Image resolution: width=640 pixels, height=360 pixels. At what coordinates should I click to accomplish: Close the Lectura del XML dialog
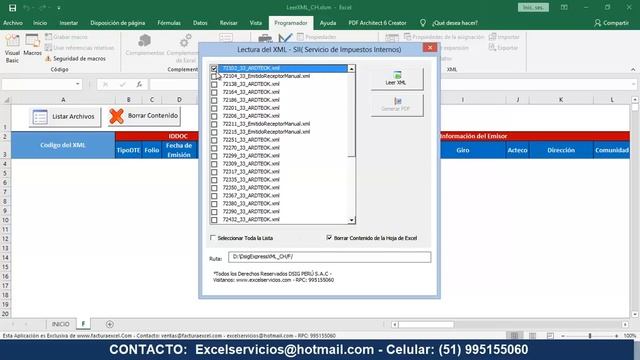point(430,48)
